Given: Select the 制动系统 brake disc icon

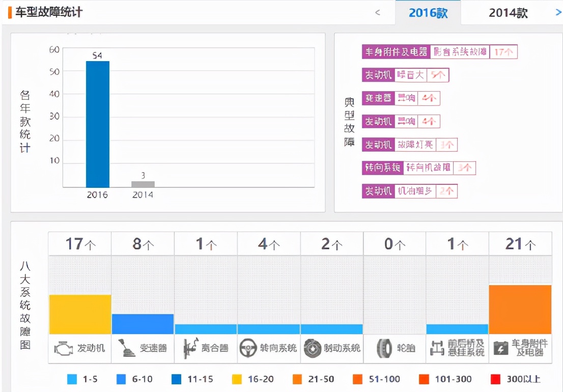Looking at the screenshot, I should [312, 348].
